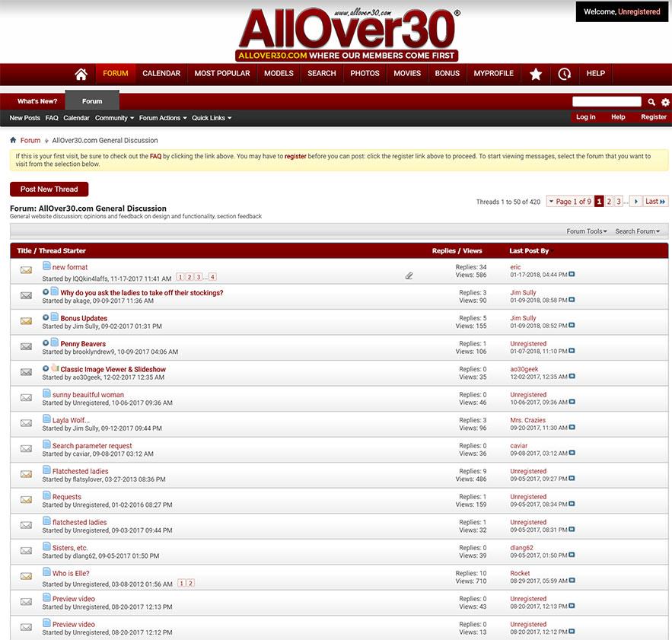Go to last post in the 'Bonus Updates' thread
This screenshot has height=640, width=672.
click(572, 326)
